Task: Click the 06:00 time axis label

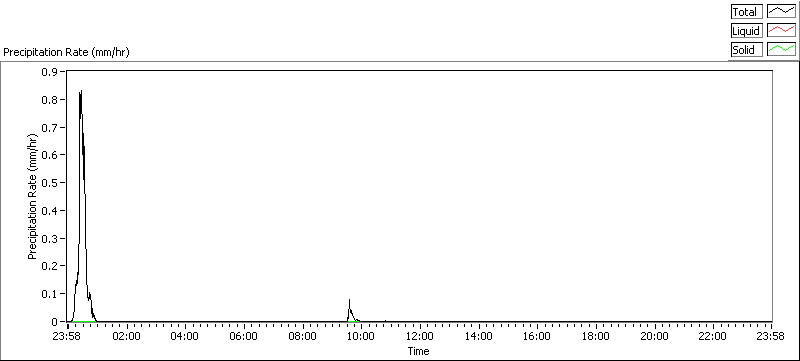Action: click(243, 336)
